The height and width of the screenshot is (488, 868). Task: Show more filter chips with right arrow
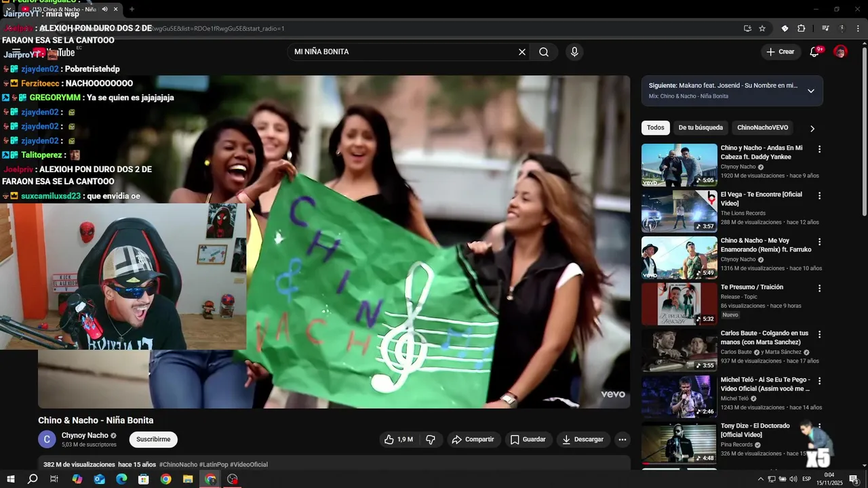[x=812, y=128]
